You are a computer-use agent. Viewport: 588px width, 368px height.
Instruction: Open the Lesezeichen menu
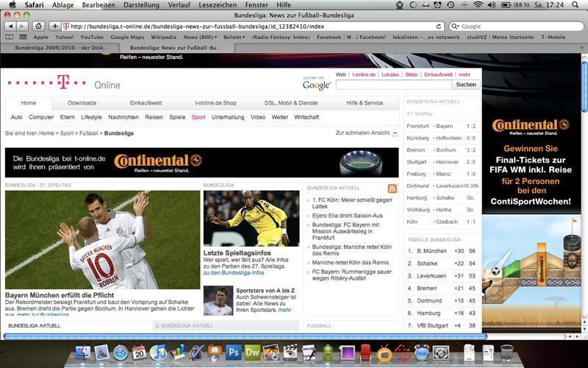218,5
